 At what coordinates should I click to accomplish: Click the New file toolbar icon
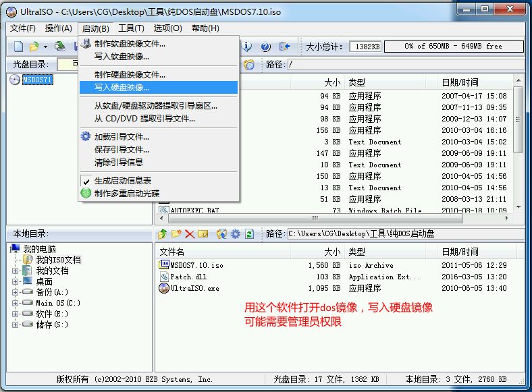(18, 46)
